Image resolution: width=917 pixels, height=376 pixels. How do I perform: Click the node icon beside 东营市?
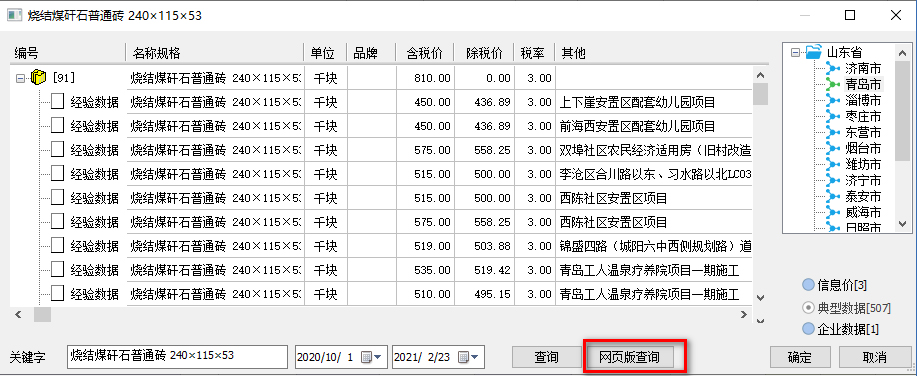(833, 132)
